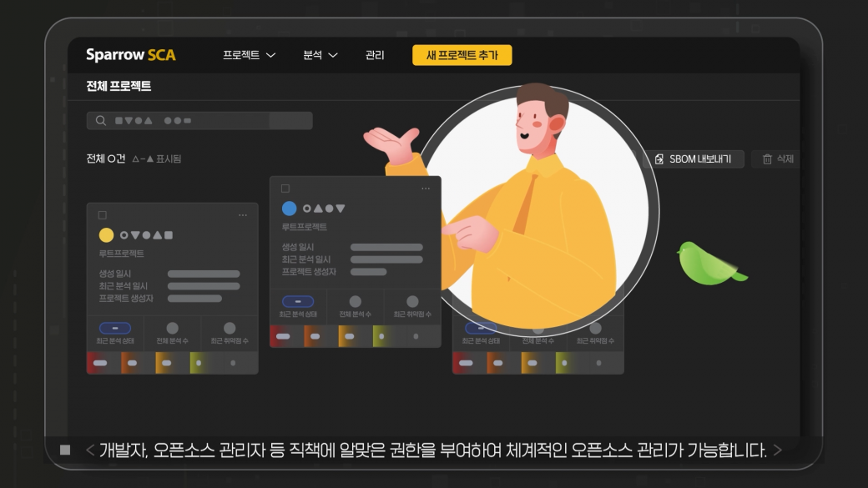Screen dimensions: 868x488
Task: Click 최근 취약점 수 circle on the partly hidden card
Action: click(x=595, y=329)
